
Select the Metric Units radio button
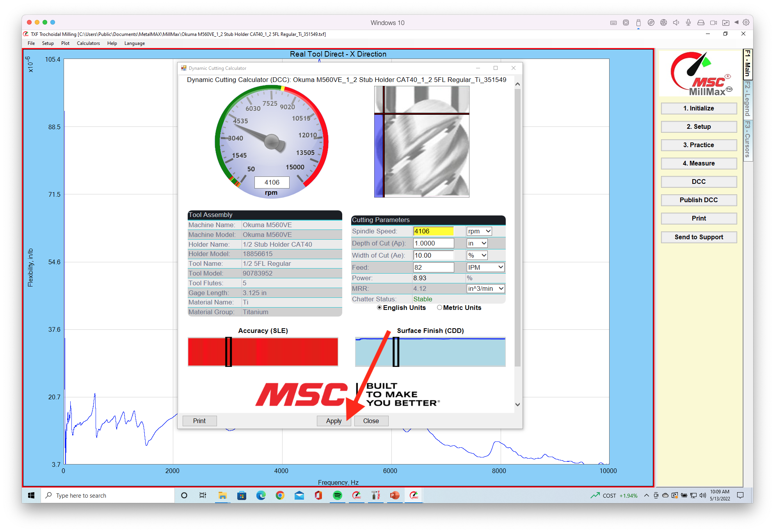(439, 308)
